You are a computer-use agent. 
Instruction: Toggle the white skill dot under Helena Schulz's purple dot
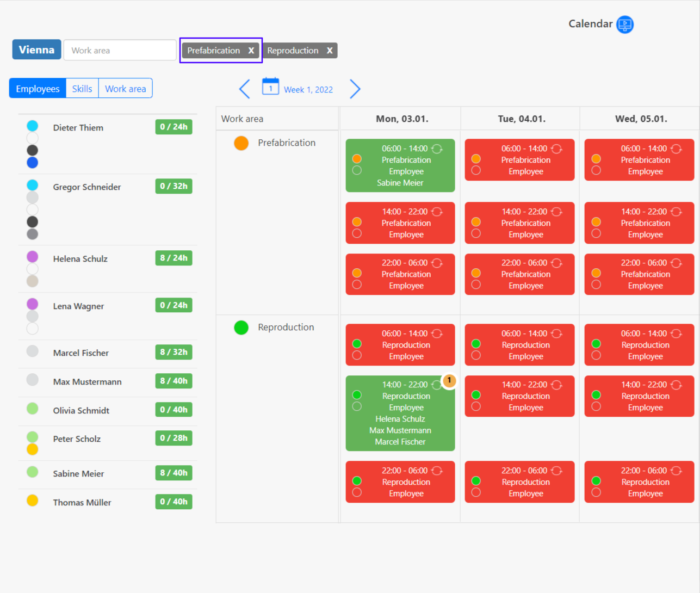tap(33, 269)
